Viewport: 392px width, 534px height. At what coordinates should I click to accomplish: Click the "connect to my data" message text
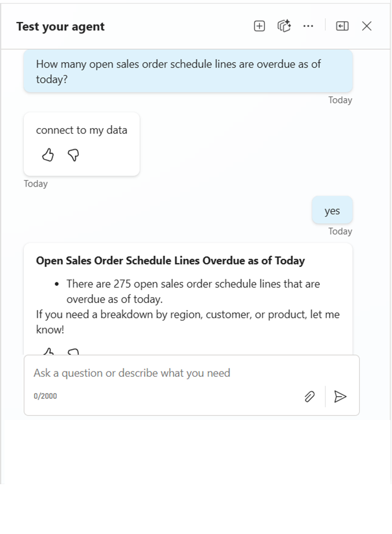click(81, 130)
